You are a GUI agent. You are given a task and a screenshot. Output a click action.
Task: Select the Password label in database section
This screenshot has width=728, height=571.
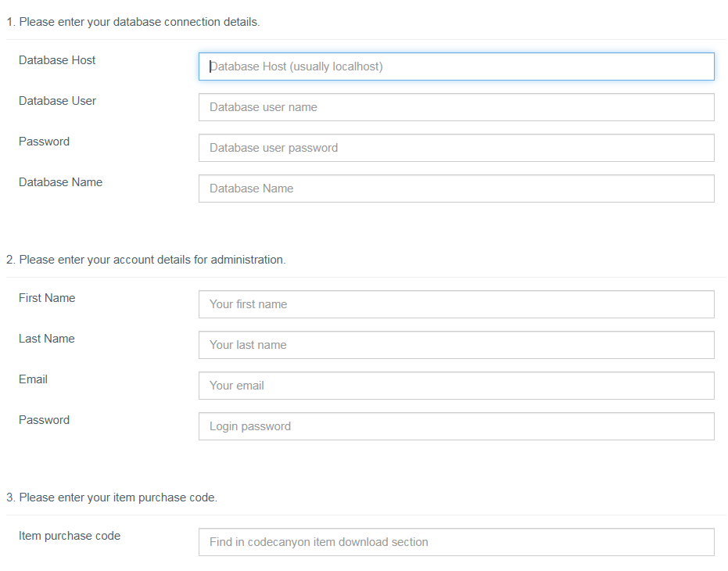coord(44,142)
